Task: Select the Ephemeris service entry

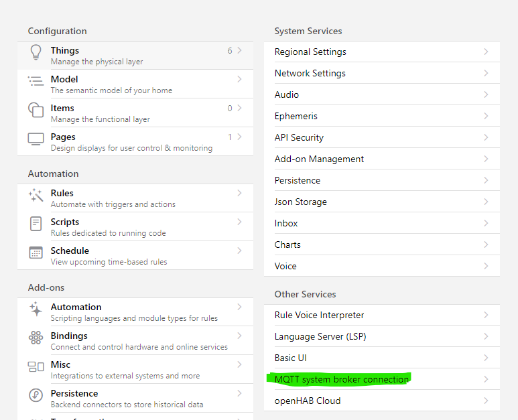Action: [x=296, y=116]
